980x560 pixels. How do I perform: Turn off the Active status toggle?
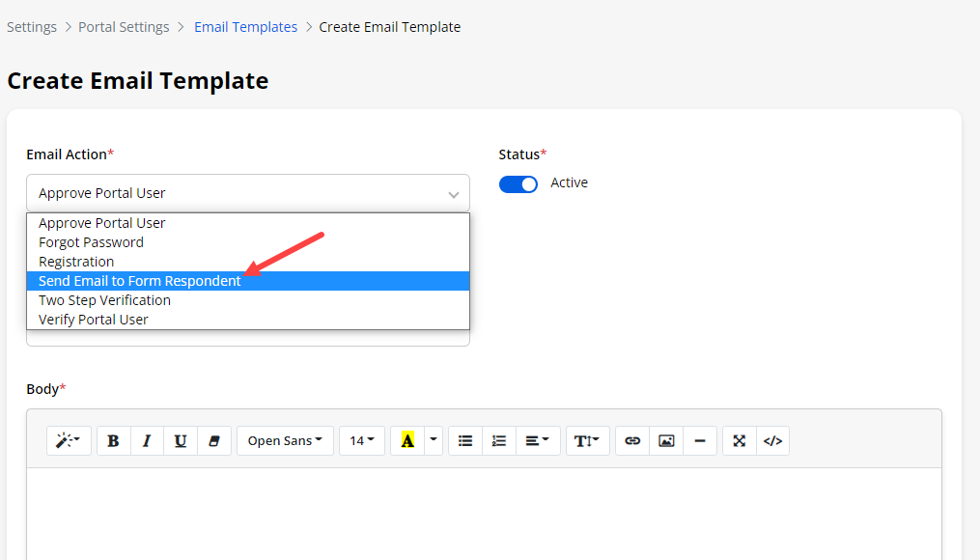tap(518, 183)
